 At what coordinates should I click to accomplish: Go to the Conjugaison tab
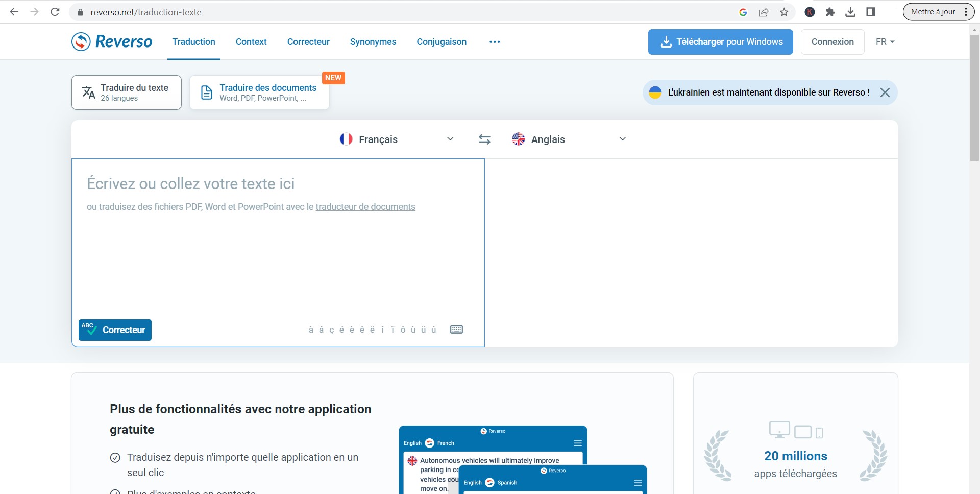442,42
